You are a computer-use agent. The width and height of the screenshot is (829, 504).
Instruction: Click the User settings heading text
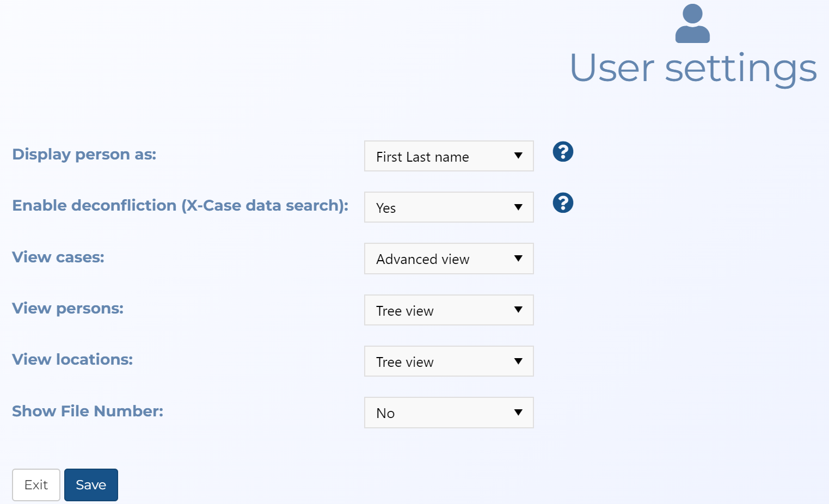tap(693, 69)
